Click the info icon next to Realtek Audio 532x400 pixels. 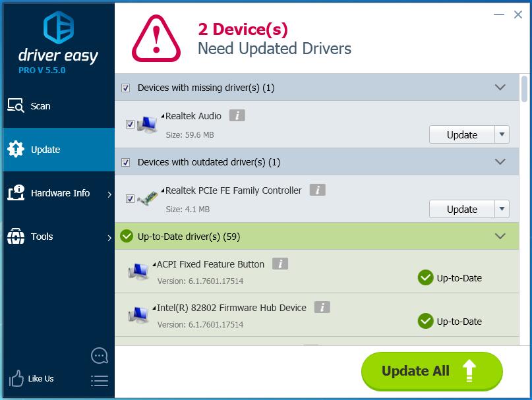[x=236, y=115]
